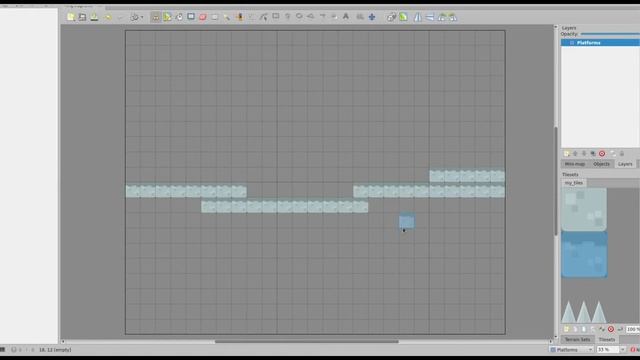640x360 pixels.
Task: Click the Export download-arrow icon
Action: [x=94, y=17]
